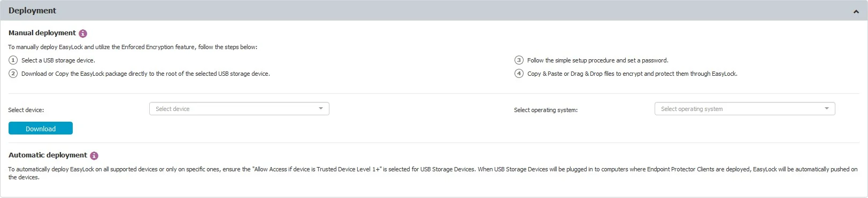Click the circled step 4 number icon
This screenshot has height=198, width=868.
519,73
